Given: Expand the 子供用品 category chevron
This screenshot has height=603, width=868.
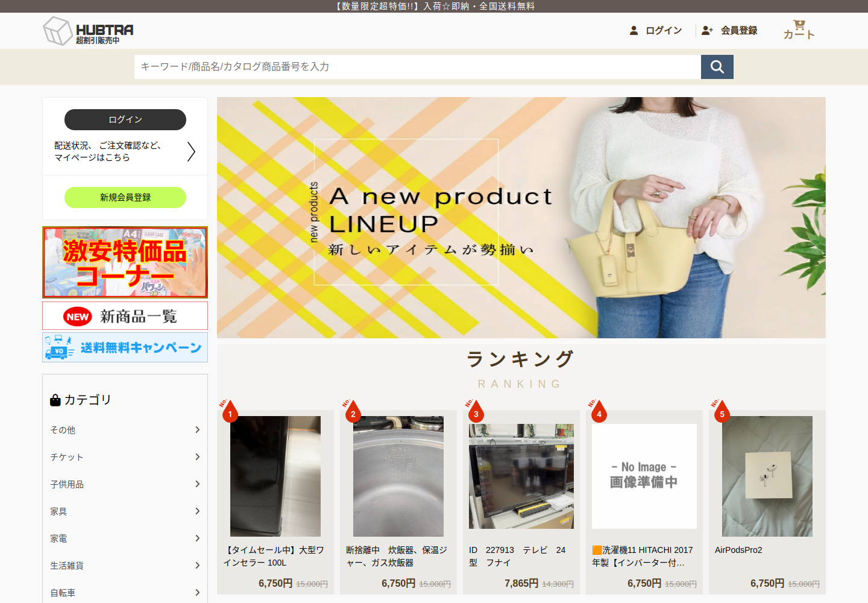Looking at the screenshot, I should tap(197, 484).
